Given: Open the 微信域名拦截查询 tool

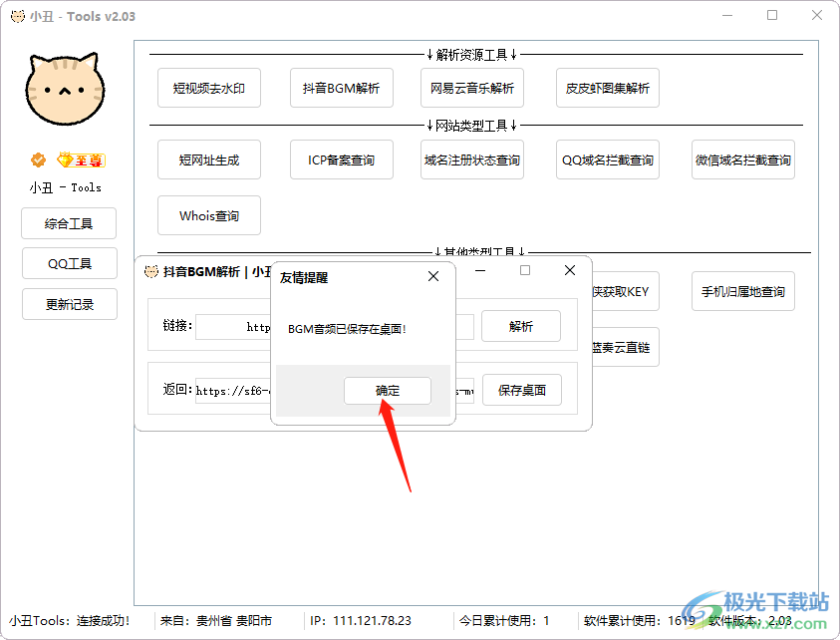Looking at the screenshot, I should (x=743, y=160).
